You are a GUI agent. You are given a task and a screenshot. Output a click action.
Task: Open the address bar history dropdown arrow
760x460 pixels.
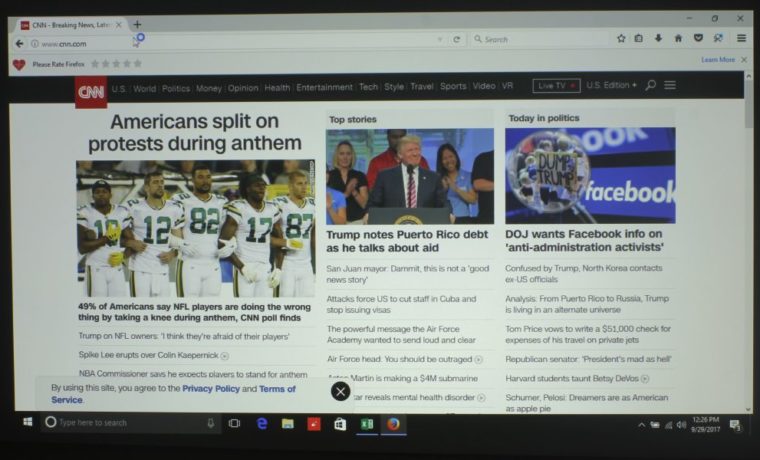440,40
